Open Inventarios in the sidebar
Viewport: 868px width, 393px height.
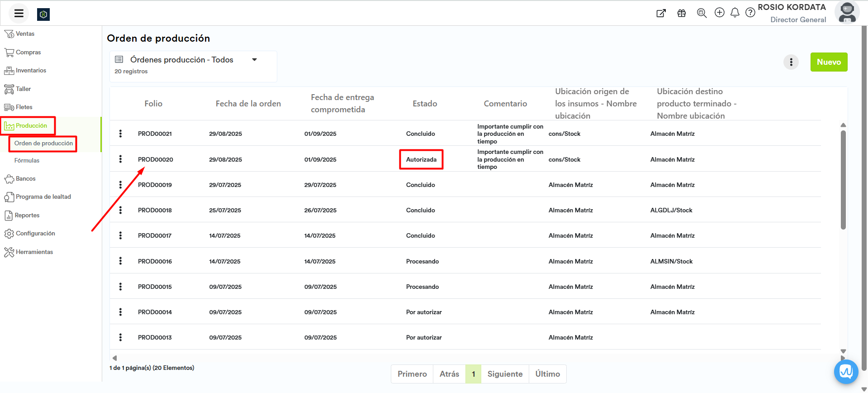pyautogui.click(x=31, y=71)
